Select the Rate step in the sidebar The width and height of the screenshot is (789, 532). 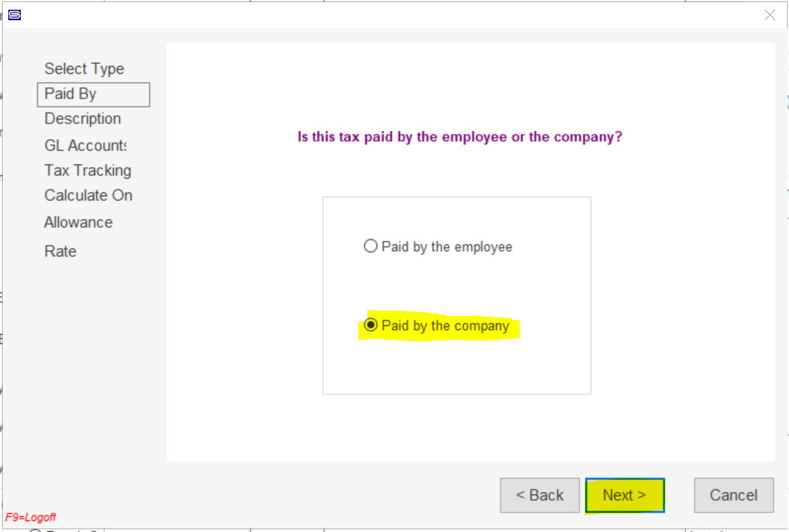click(x=60, y=251)
